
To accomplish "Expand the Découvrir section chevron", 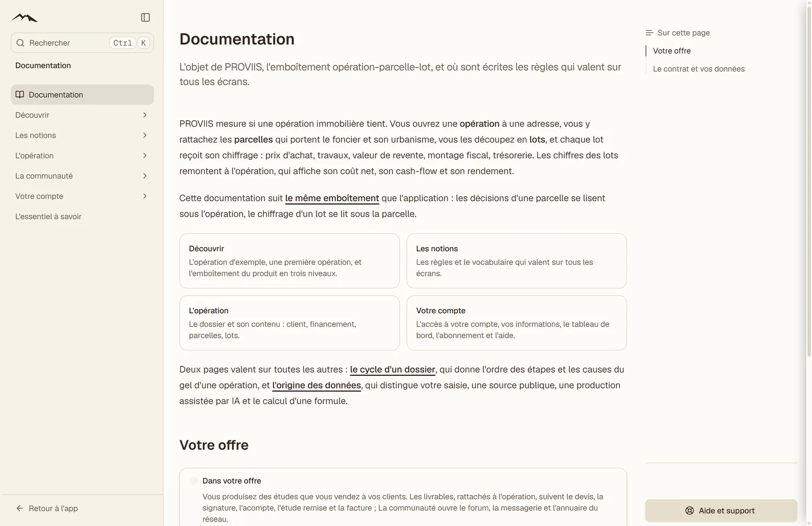I will tap(145, 115).
